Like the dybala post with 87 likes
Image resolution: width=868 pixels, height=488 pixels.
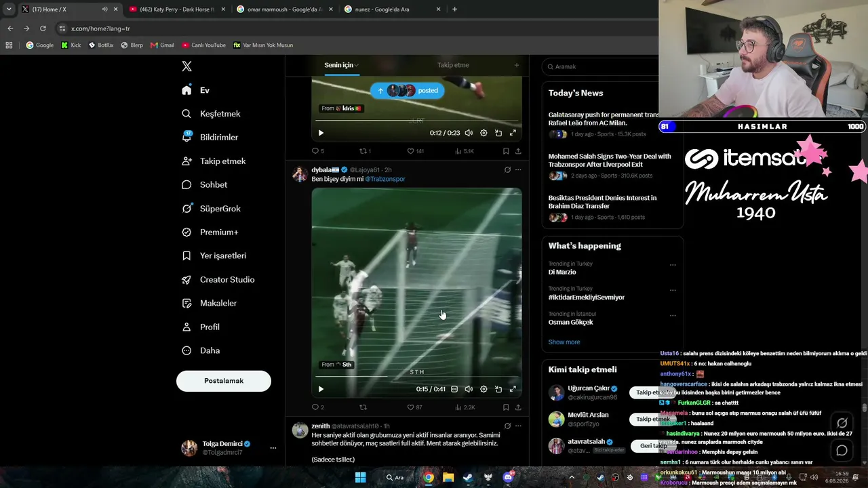[x=414, y=407]
